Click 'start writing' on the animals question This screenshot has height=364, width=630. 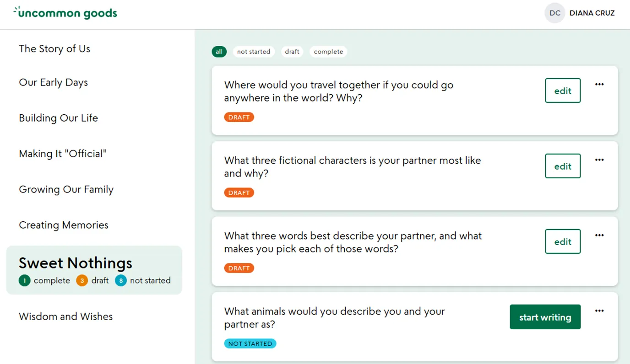click(545, 316)
